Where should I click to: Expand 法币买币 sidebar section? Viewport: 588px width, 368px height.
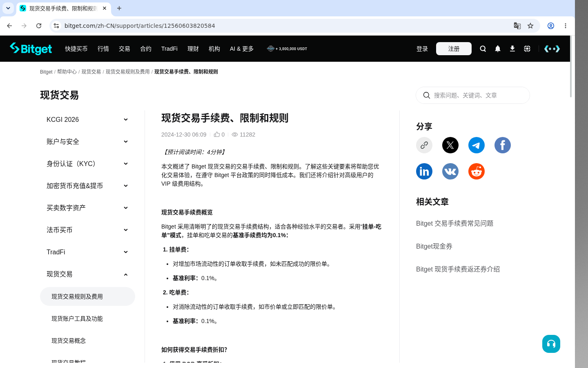click(87, 230)
